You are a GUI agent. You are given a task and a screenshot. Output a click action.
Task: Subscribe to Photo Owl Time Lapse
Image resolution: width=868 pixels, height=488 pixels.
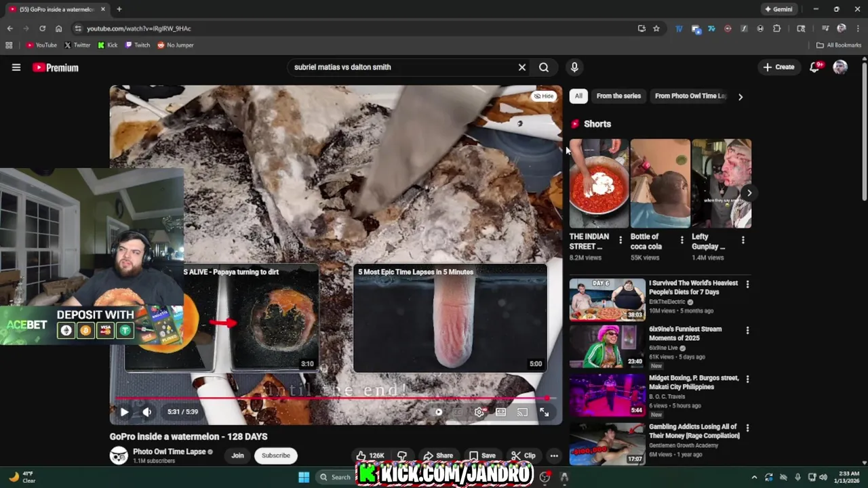pos(276,455)
